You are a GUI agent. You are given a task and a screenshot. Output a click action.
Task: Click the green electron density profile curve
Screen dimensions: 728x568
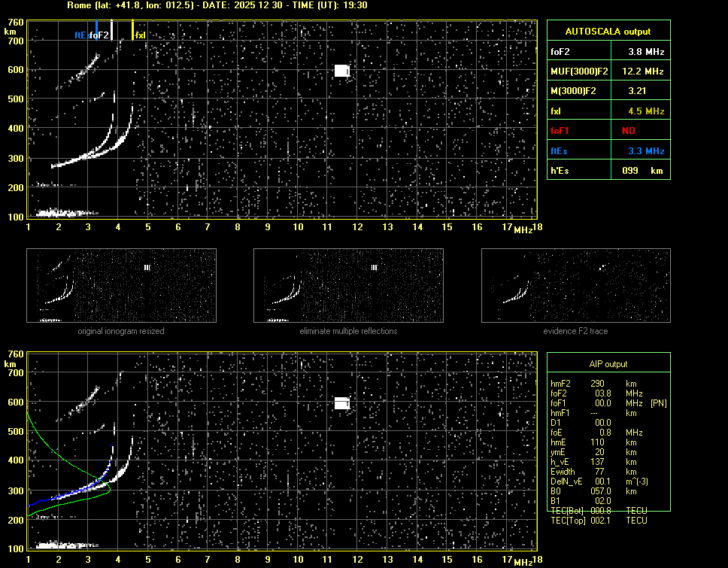tap(47, 442)
